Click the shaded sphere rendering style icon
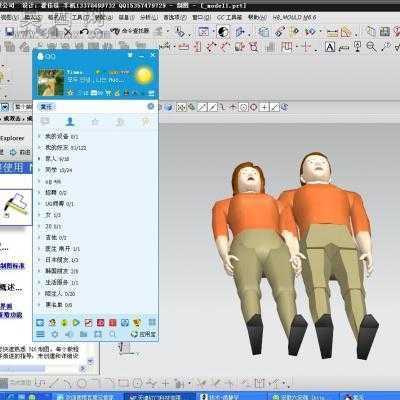400x400 pixels. click(223, 32)
